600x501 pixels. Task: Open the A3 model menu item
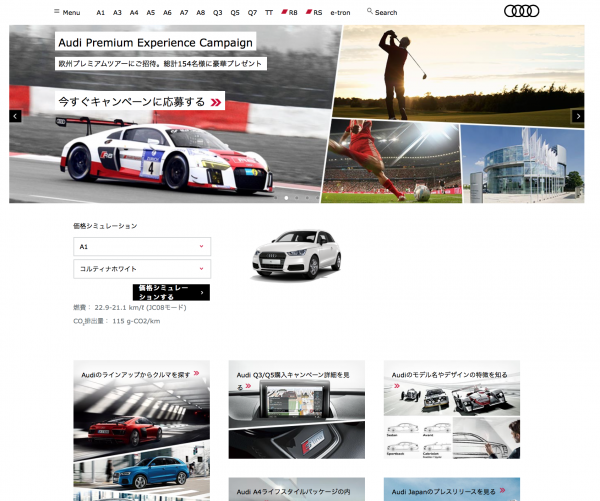tap(117, 13)
